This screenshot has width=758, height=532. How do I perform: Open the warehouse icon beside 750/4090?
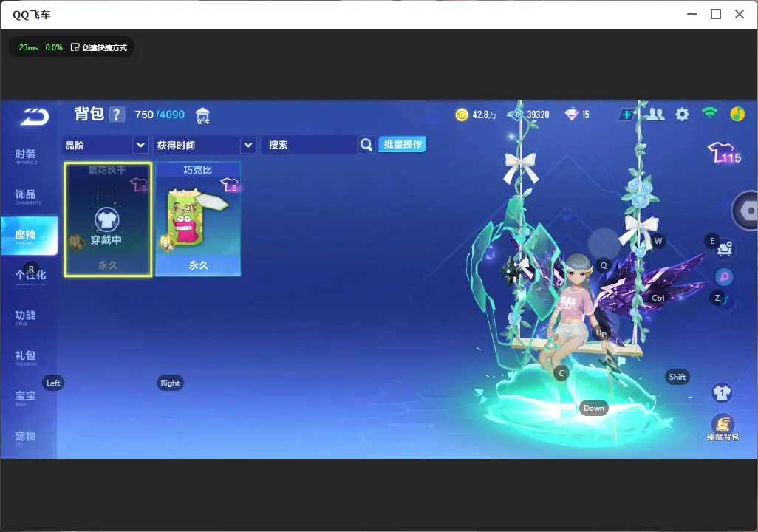[x=202, y=115]
